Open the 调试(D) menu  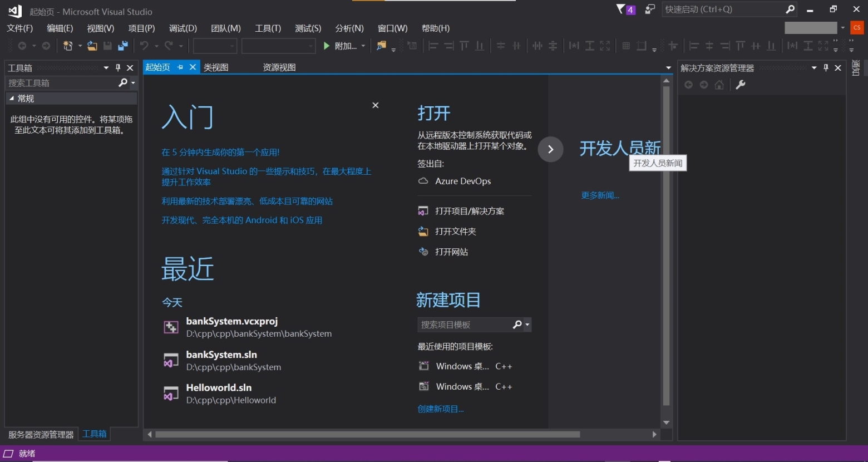(183, 28)
